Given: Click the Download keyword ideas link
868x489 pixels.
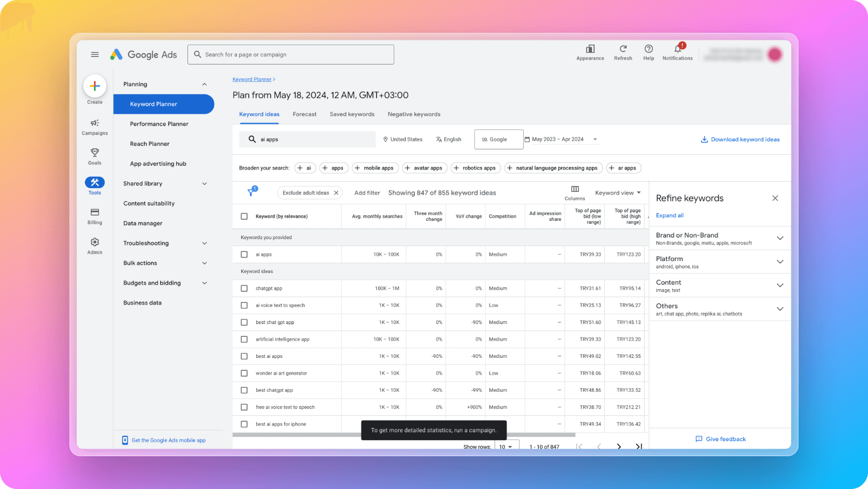Looking at the screenshot, I should click(x=740, y=139).
